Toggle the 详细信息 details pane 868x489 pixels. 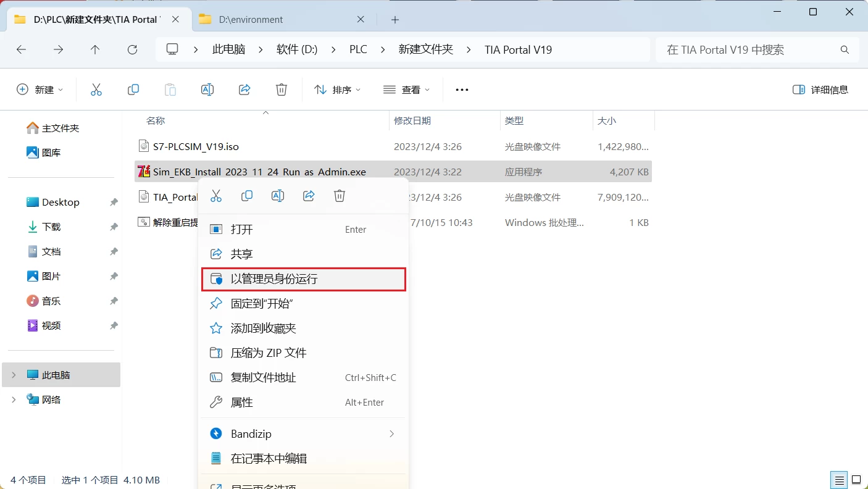(x=820, y=90)
